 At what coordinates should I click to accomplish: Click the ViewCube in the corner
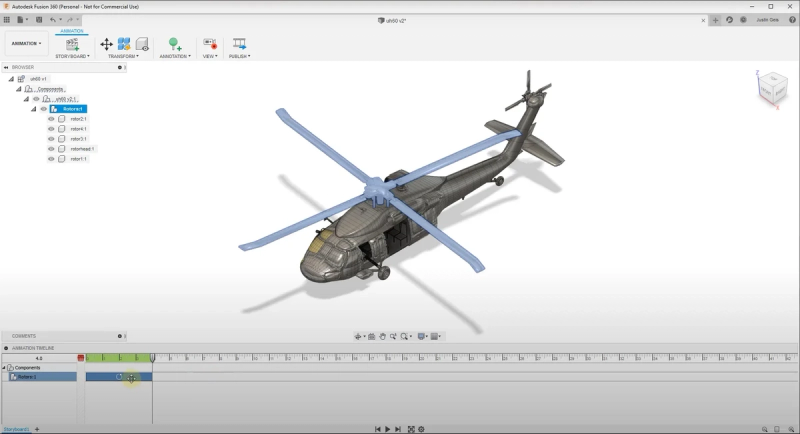(772, 89)
